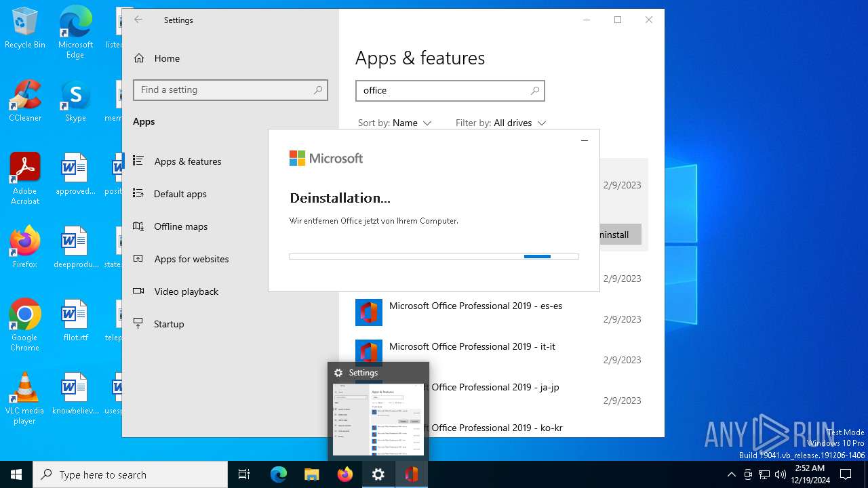Maximize the Settings window
This screenshot has width=868, height=488.
pyautogui.click(x=618, y=20)
